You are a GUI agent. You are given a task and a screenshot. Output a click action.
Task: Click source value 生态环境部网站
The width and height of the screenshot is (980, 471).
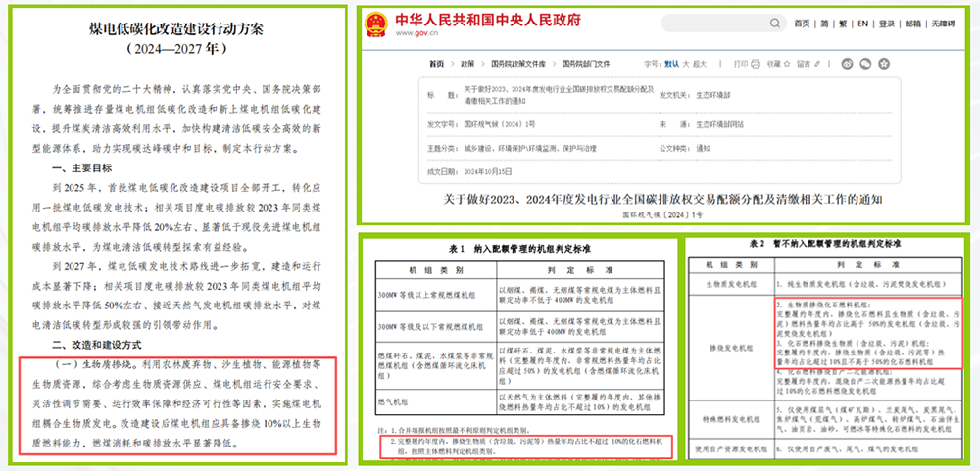pos(720,125)
